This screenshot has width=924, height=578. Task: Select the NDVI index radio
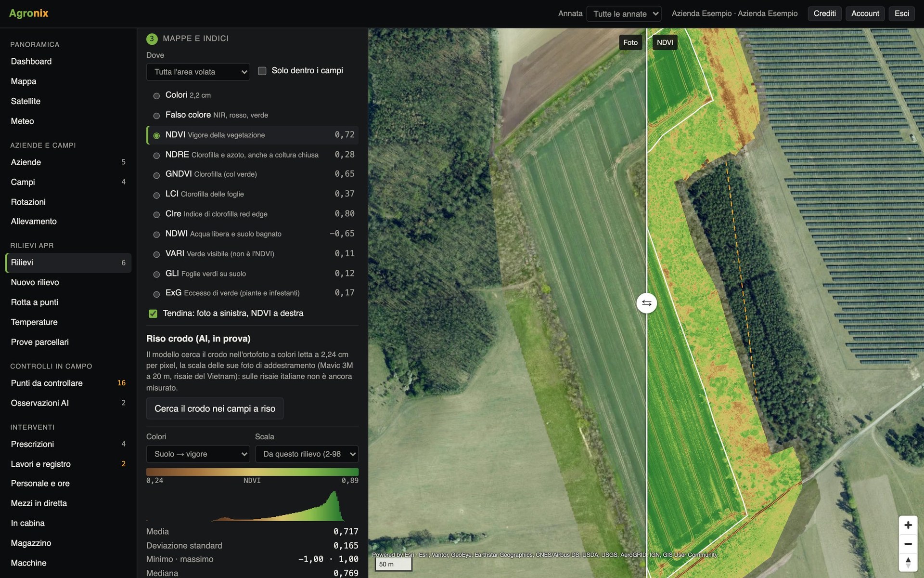[x=156, y=136]
